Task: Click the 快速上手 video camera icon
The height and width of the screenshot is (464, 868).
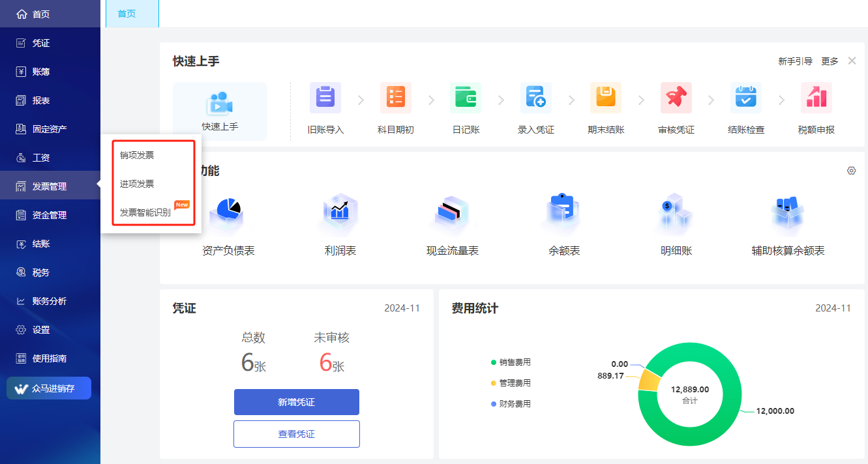Action: pos(220,104)
